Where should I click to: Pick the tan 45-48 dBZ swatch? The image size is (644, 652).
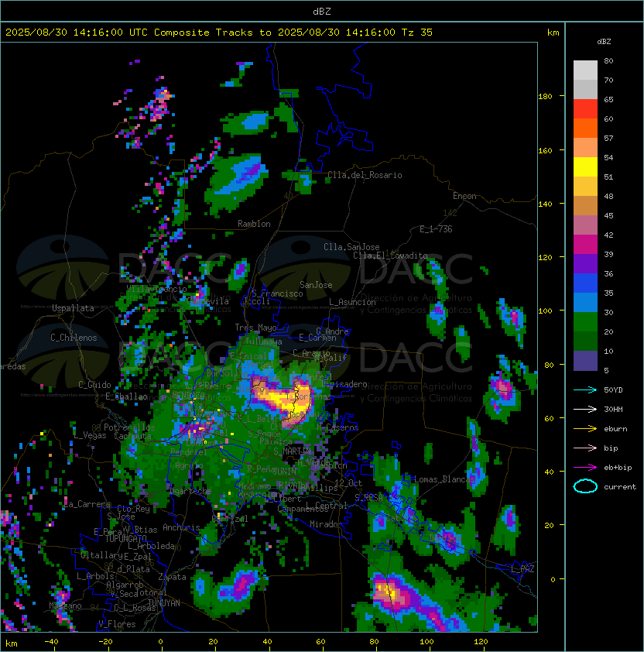[585, 205]
